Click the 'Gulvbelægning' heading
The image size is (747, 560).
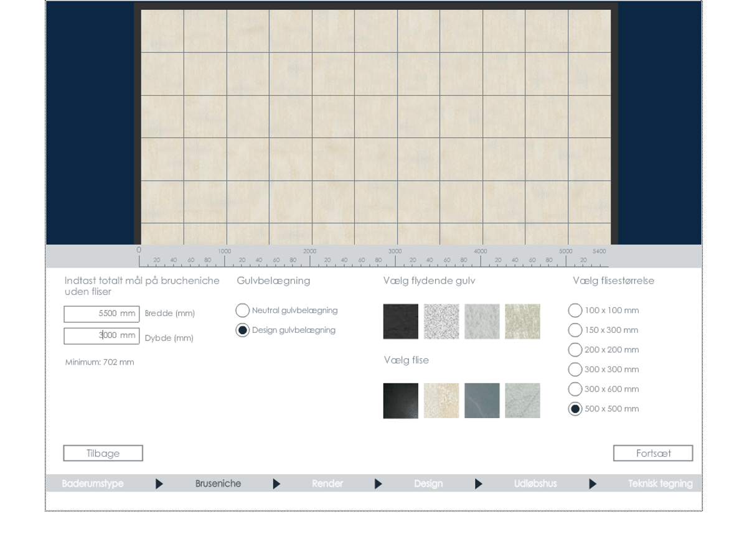tap(273, 281)
